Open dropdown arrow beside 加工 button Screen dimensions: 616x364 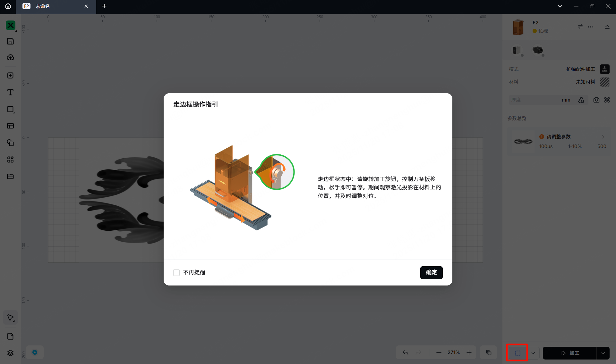pos(603,353)
